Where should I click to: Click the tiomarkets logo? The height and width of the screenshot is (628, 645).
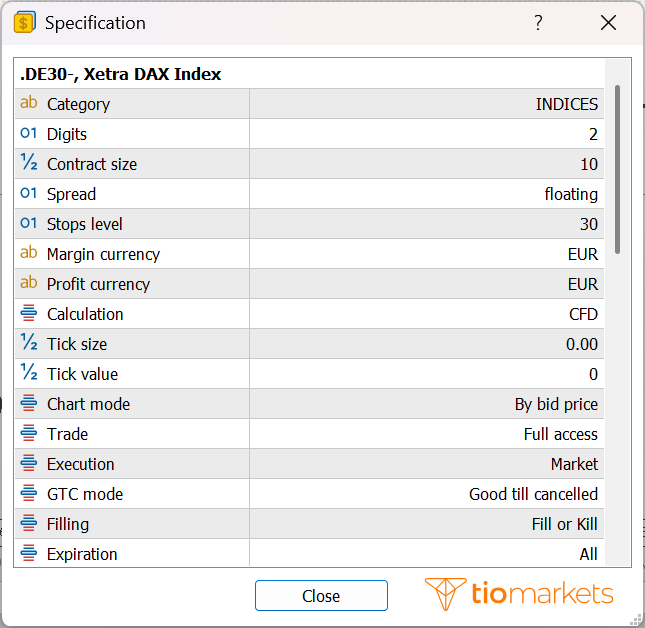[x=519, y=594]
